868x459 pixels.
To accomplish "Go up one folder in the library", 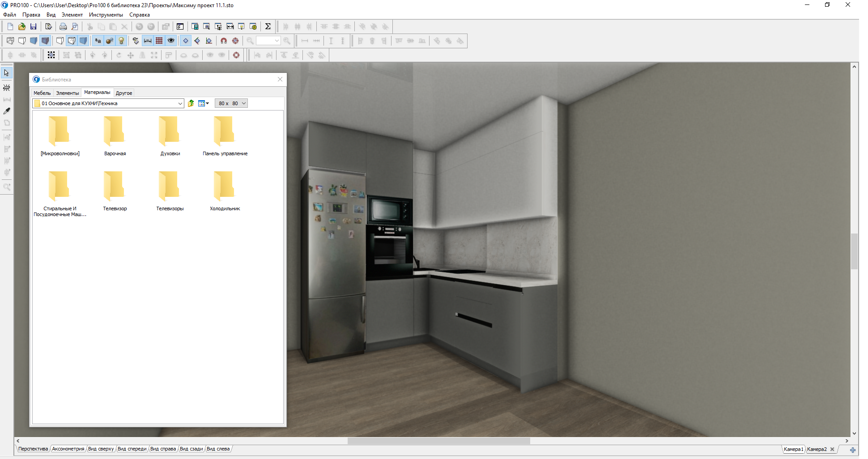I will point(191,103).
